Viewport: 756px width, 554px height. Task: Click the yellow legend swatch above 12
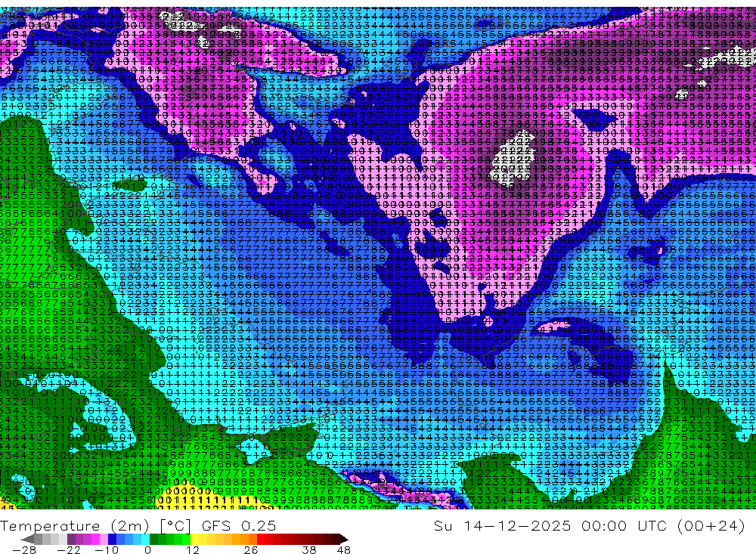194,539
